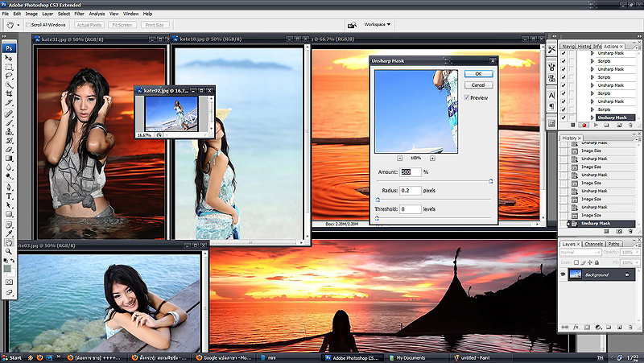Screen dimensions: 644x363
Task: Expand the first Scripts action
Action: 592,61
